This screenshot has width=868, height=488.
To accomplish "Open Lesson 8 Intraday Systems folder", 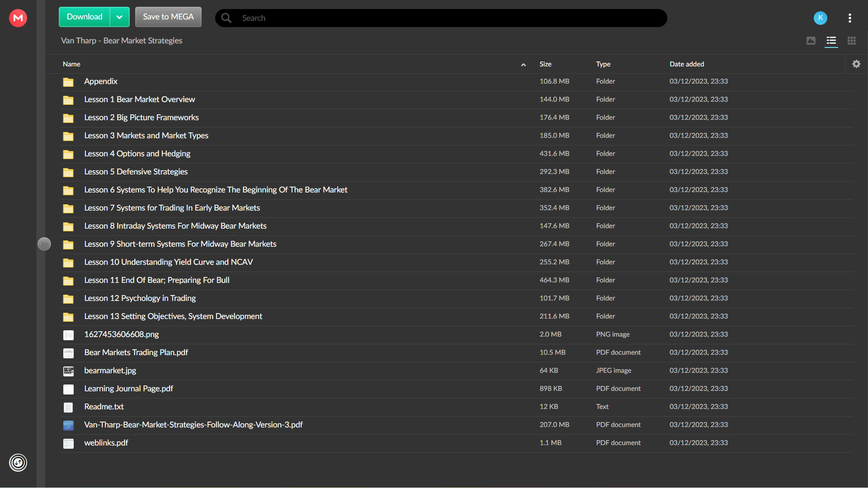I will pyautogui.click(x=175, y=226).
